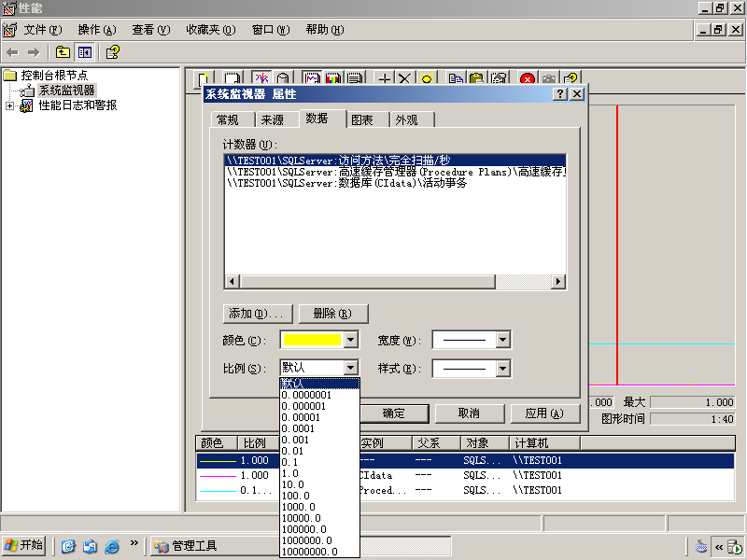Switch to the report view icon
This screenshot has height=560, width=747.
pyautogui.click(x=355, y=78)
